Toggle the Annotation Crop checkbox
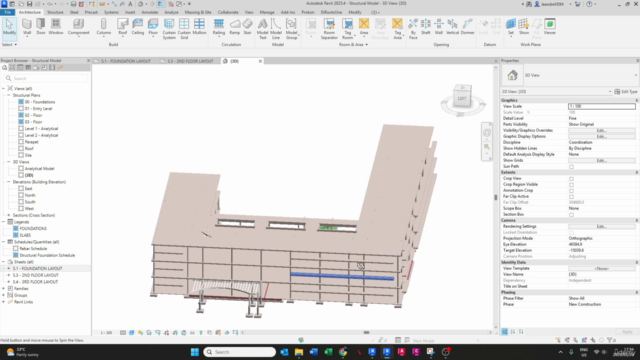Viewport: 640px width, 360px height. tap(571, 191)
